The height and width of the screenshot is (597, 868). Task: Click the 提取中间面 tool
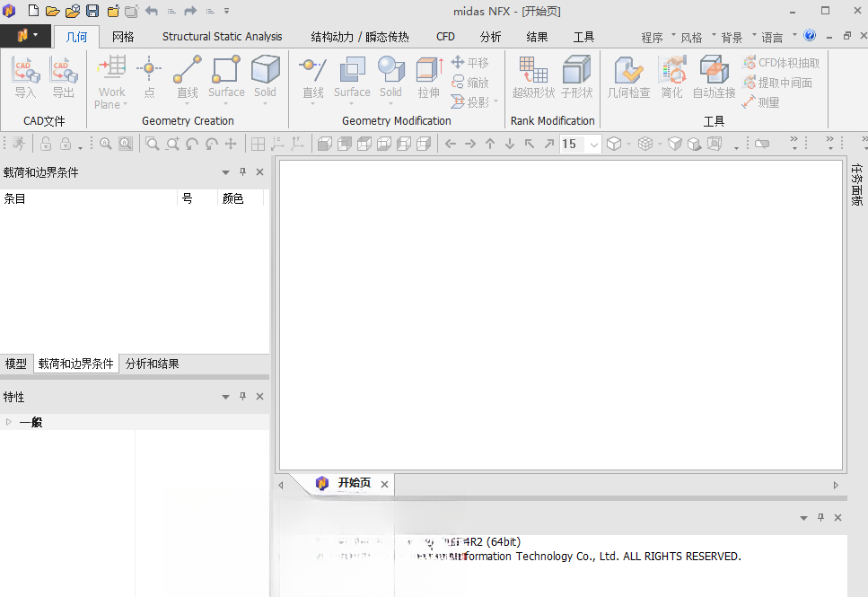point(777,83)
